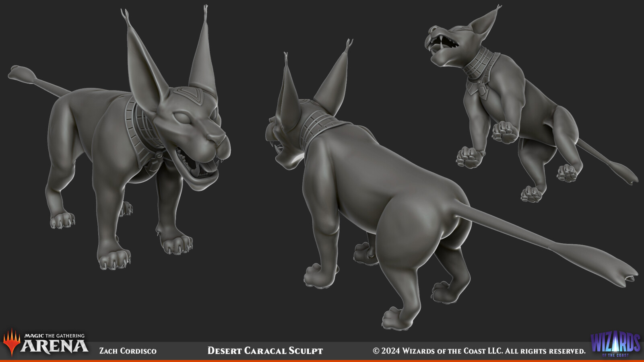Click the Magic The Gathering Arena logo
Screen dimensions: 644x362
tap(45, 343)
